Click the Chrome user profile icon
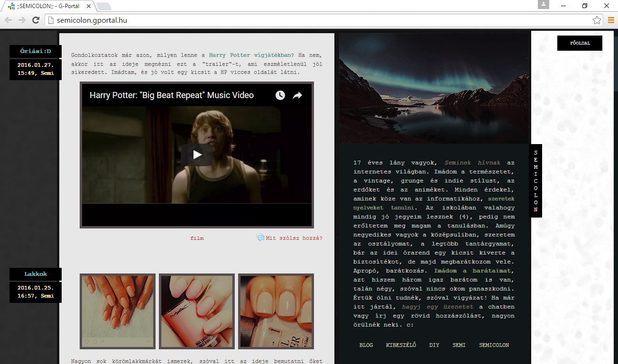Image resolution: width=618 pixels, height=364 pixels. point(544,5)
